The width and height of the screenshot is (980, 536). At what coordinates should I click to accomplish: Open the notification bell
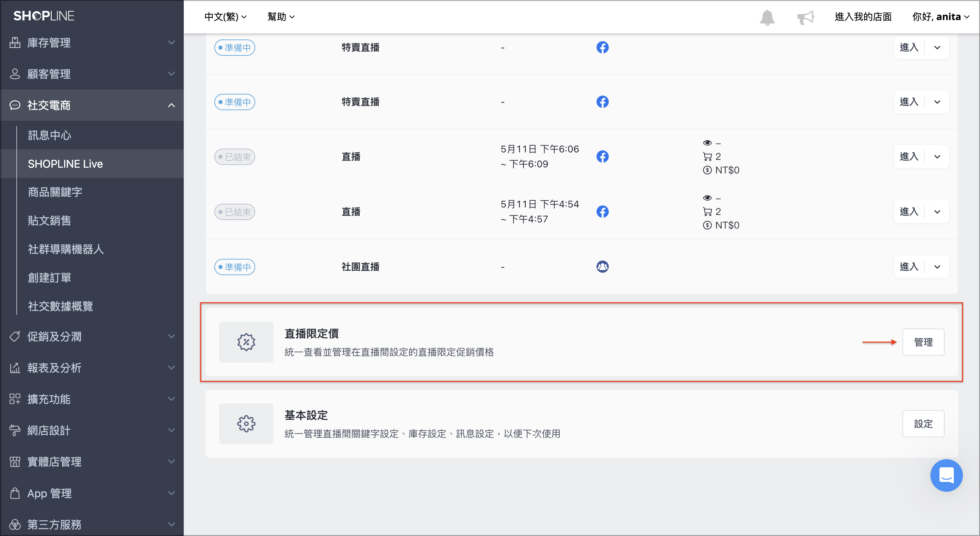click(767, 17)
